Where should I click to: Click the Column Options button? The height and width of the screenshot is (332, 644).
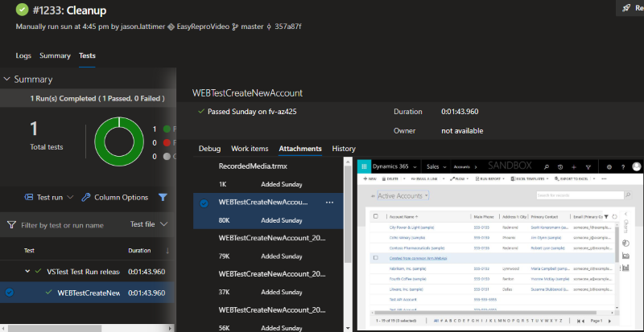[114, 198]
